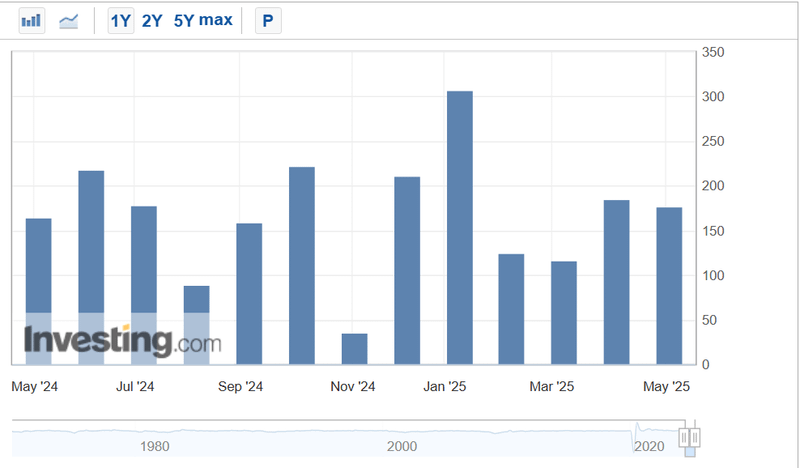This screenshot has width=800, height=468.
Task: Click the May '24 axis label
Action: 34,386
